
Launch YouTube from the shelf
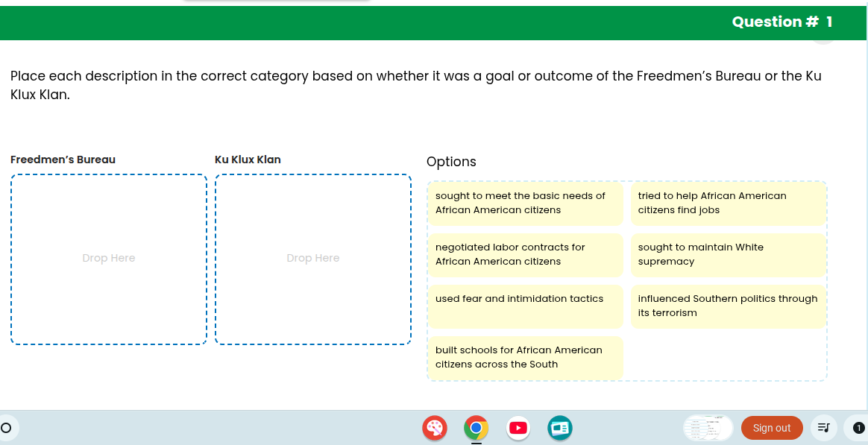[x=518, y=428]
